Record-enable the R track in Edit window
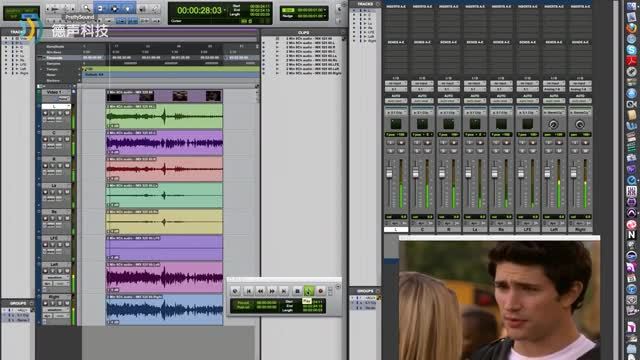 45,166
